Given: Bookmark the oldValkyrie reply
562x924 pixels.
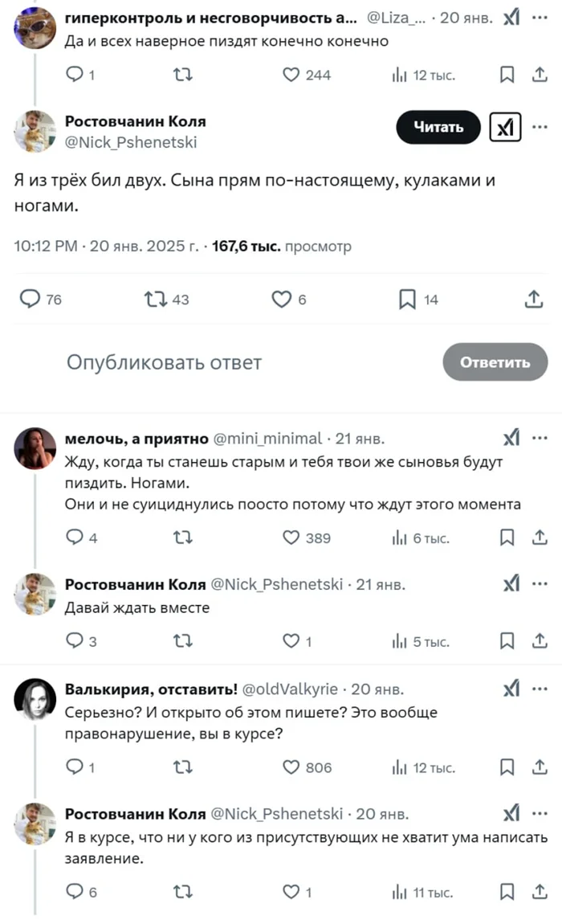Looking at the screenshot, I should coord(507,767).
